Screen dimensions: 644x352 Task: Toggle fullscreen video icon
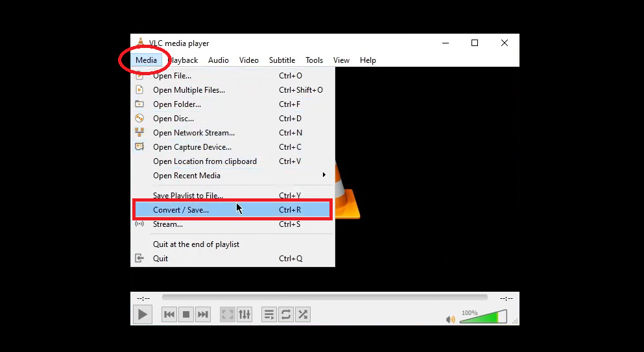point(228,314)
